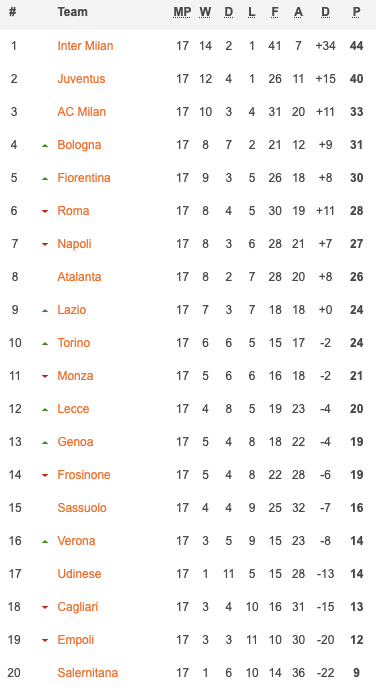Select the AC Milan link
Image resolution: width=376 pixels, height=690 pixels.
(81, 112)
